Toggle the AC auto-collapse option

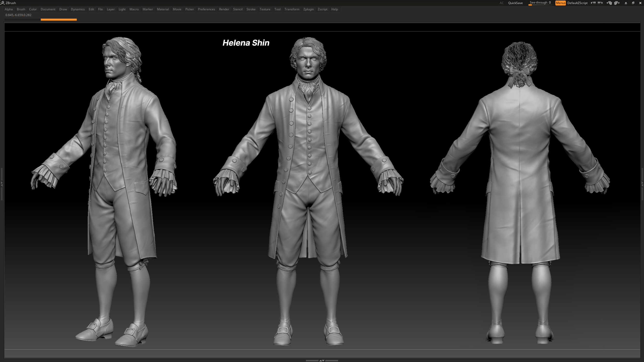click(502, 3)
